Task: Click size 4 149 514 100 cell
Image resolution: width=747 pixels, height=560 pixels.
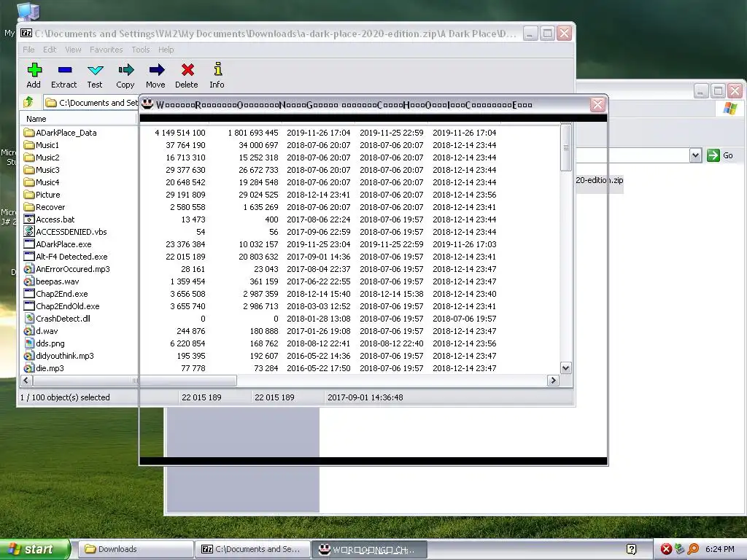Action: 180,133
